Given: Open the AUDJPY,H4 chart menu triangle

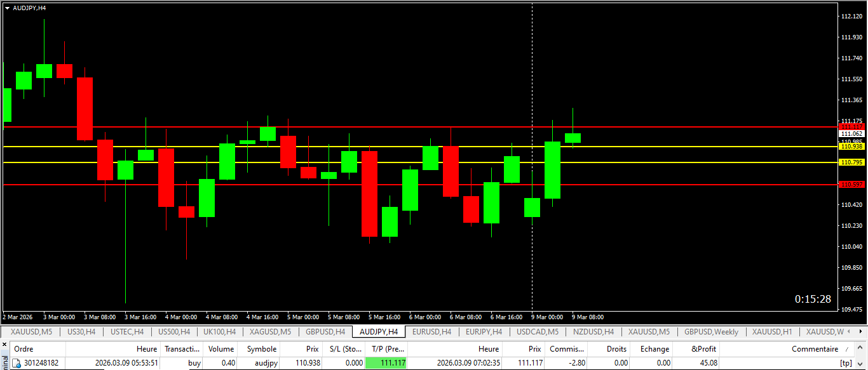Looking at the screenshot, I should pos(7,8).
